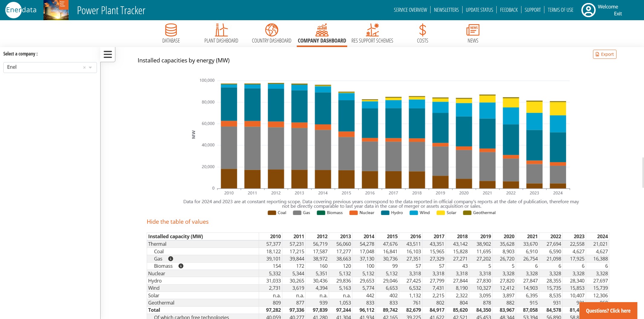The height and width of the screenshot is (319, 644).
Task: Click the Biomass info icon
Action: [x=181, y=266]
